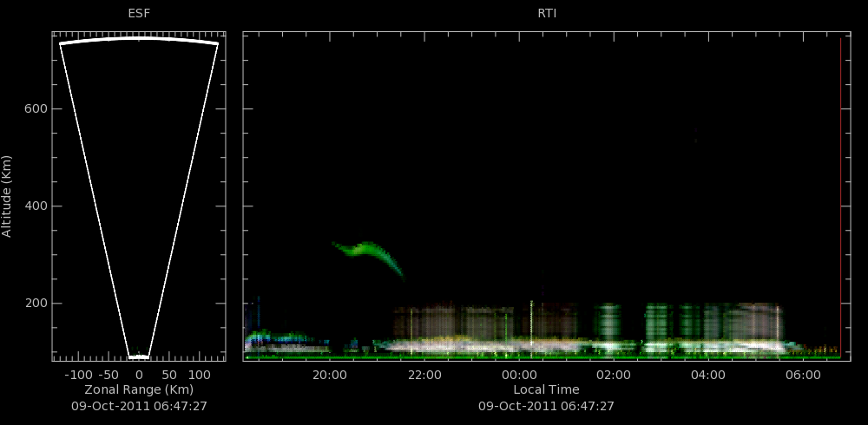Click the 04:00 time tick label
868x425 pixels.
(x=708, y=375)
